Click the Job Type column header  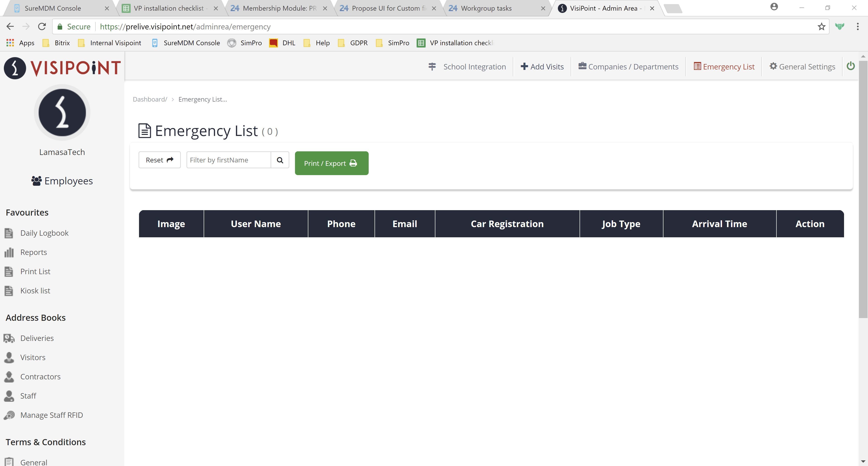click(x=621, y=223)
